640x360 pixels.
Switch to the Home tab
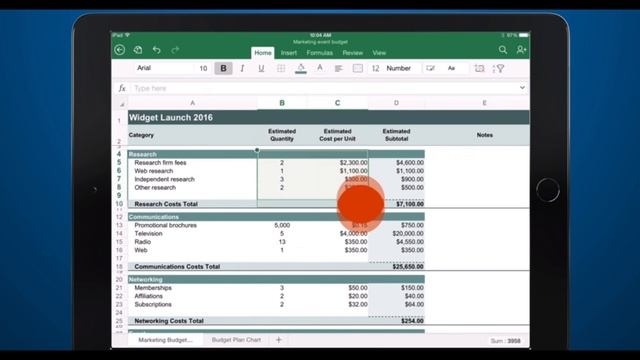pos(262,53)
